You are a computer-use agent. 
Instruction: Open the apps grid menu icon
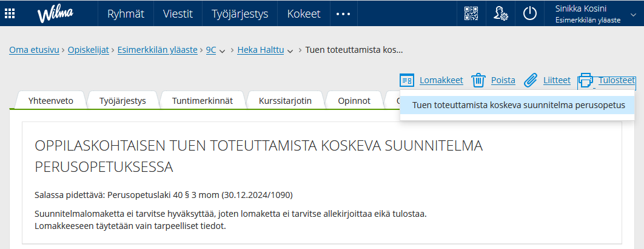pos(10,14)
